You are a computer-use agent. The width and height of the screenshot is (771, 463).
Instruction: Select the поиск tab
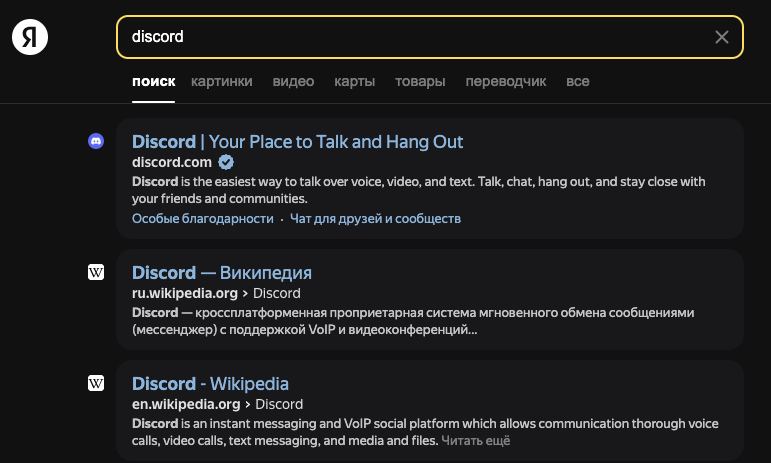[x=153, y=81]
